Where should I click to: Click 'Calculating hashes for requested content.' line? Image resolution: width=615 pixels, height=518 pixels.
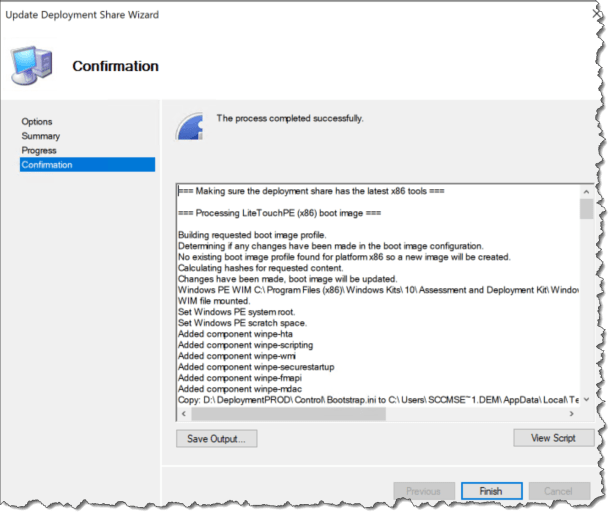tap(261, 268)
